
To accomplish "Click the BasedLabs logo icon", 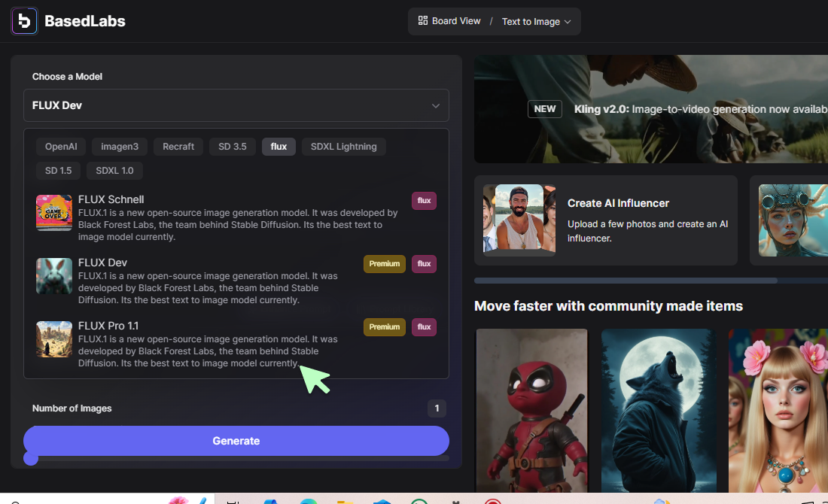I will [x=24, y=21].
